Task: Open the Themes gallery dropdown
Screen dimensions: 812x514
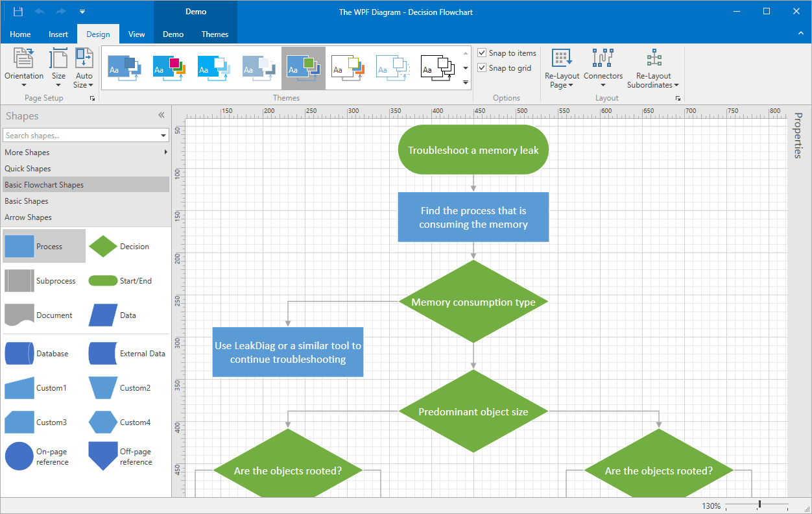Action: pyautogui.click(x=465, y=82)
